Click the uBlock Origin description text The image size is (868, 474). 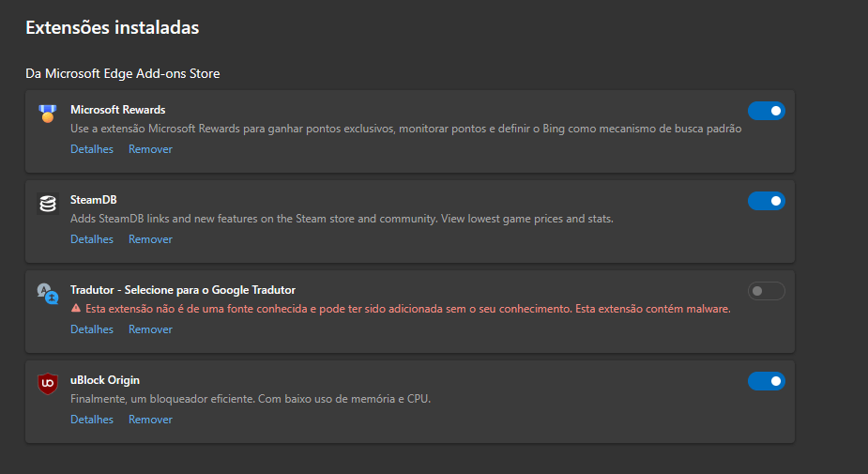(251, 399)
